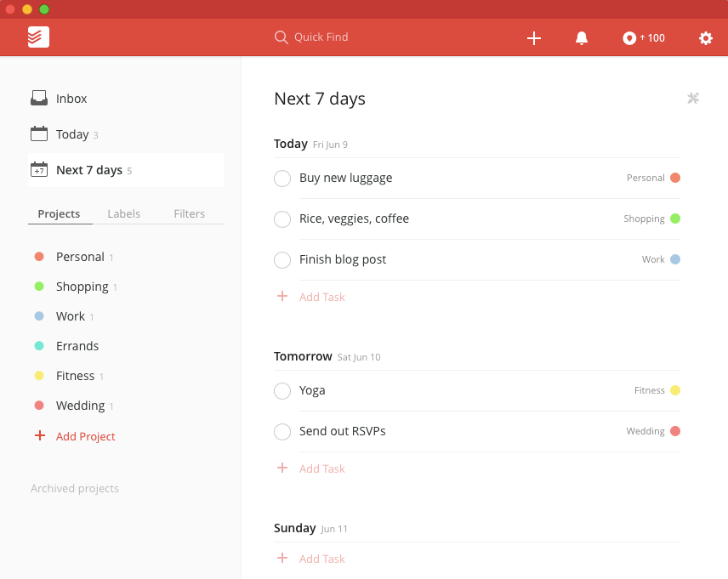The height and width of the screenshot is (579, 728).
Task: Check off 'Rice, veggies, coffee' task
Action: [x=282, y=219]
